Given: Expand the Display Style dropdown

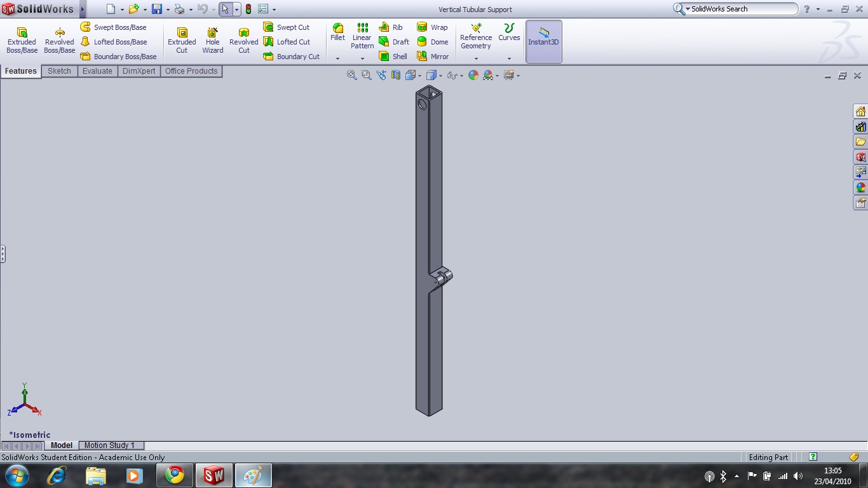Looking at the screenshot, I should pos(441,75).
